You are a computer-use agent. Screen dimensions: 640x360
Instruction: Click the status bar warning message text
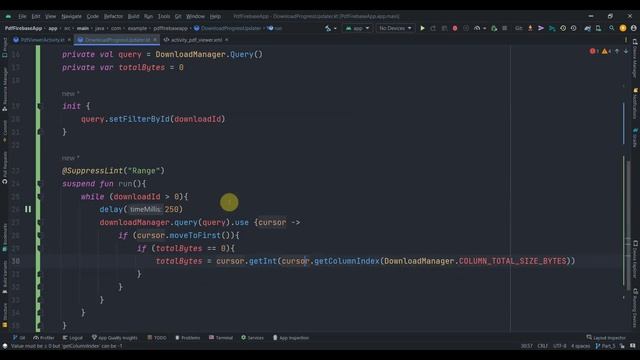tap(67, 346)
